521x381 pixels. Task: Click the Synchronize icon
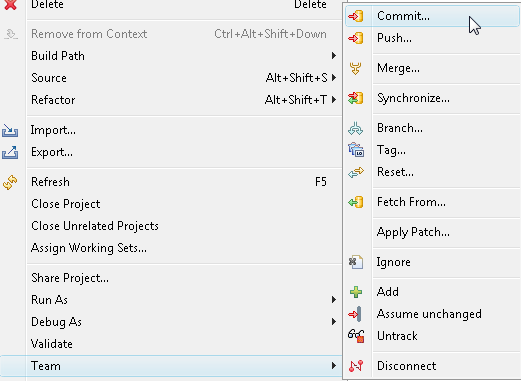pos(356,98)
